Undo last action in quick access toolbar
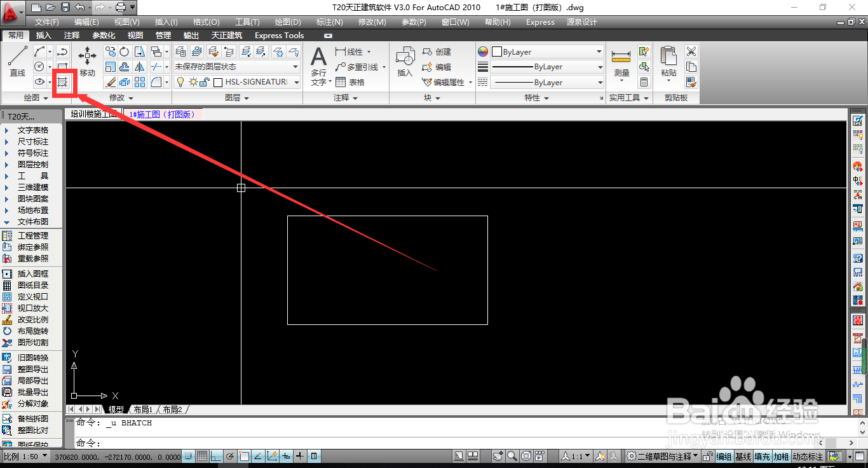The image size is (868, 468). (x=79, y=8)
